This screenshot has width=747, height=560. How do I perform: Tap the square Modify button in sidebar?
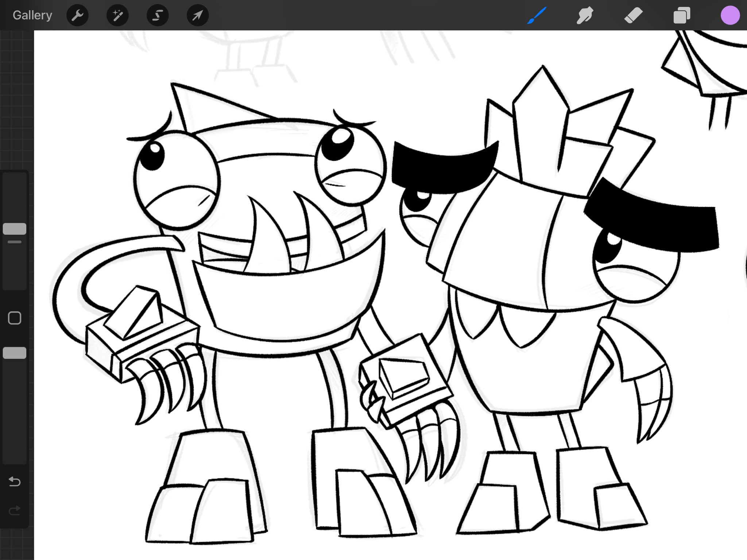pyautogui.click(x=15, y=318)
